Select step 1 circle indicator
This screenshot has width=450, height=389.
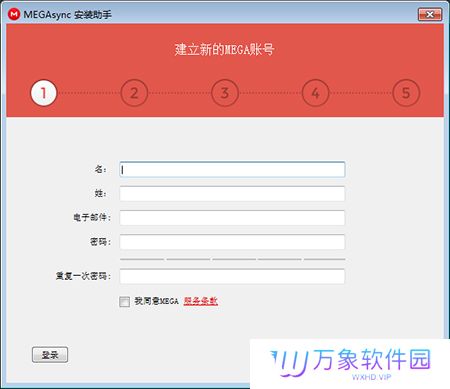44,93
